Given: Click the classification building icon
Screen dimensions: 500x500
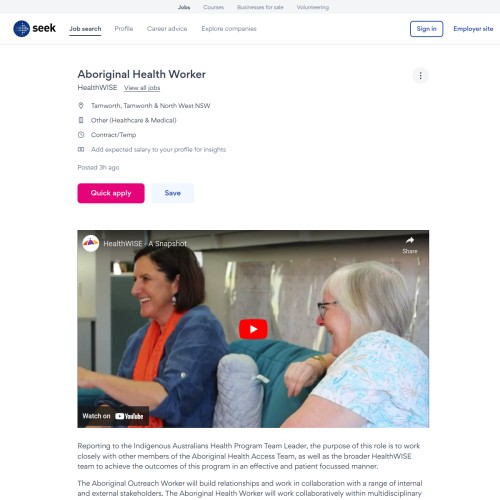Looking at the screenshot, I should (x=81, y=120).
